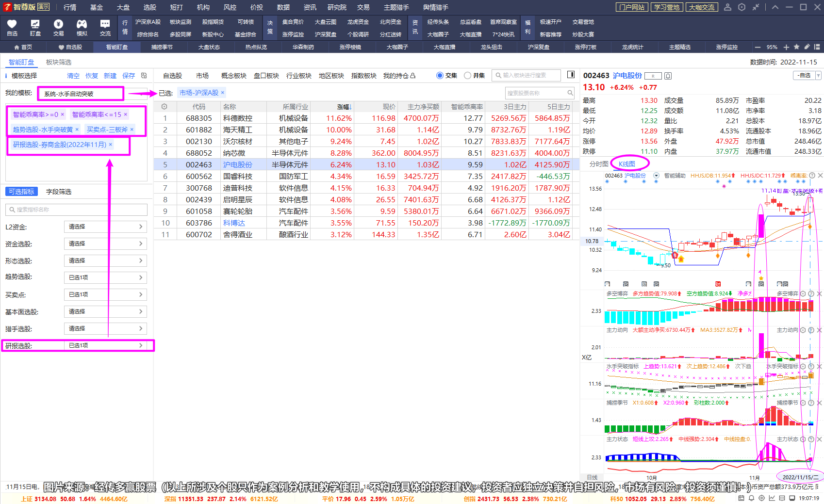Open the help question icon on K-line chart
Image resolution: width=824 pixels, height=504 pixels.
click(812, 176)
